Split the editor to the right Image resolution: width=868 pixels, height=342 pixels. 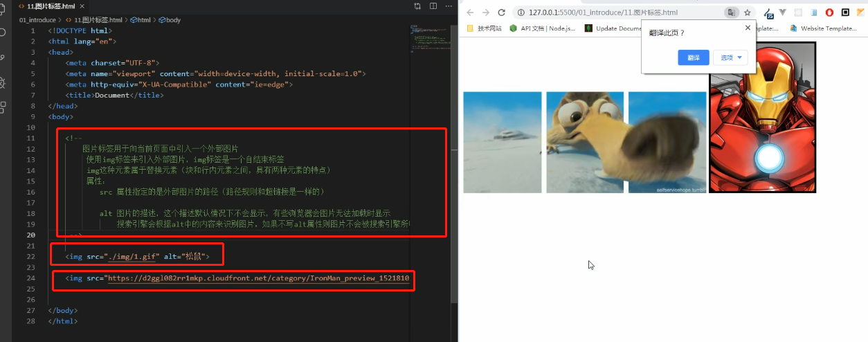click(x=433, y=6)
